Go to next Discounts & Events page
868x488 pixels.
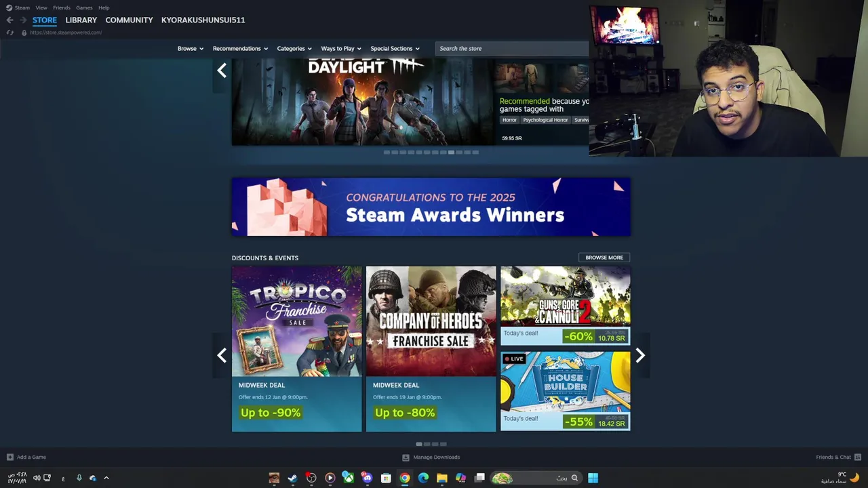640,355
